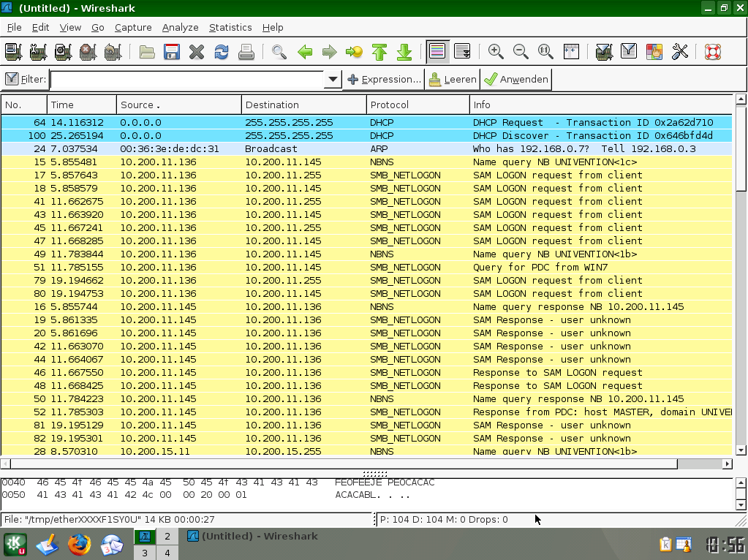
Task: Zoom in on packet list text
Action: (x=496, y=52)
